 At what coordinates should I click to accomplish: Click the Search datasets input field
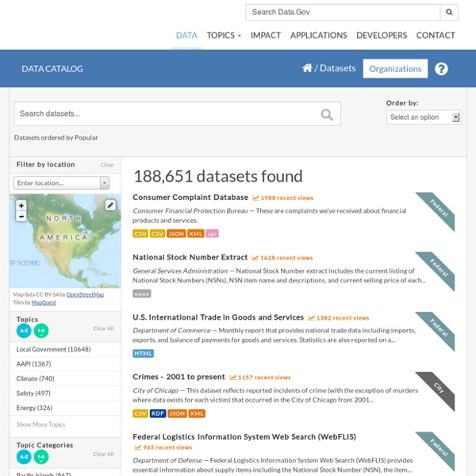pyautogui.click(x=177, y=113)
